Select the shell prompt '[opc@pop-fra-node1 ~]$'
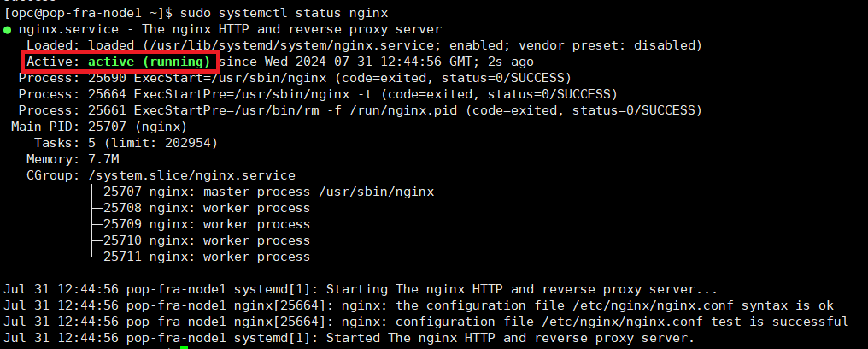Screen dimensions: 868x349 (x=88, y=13)
